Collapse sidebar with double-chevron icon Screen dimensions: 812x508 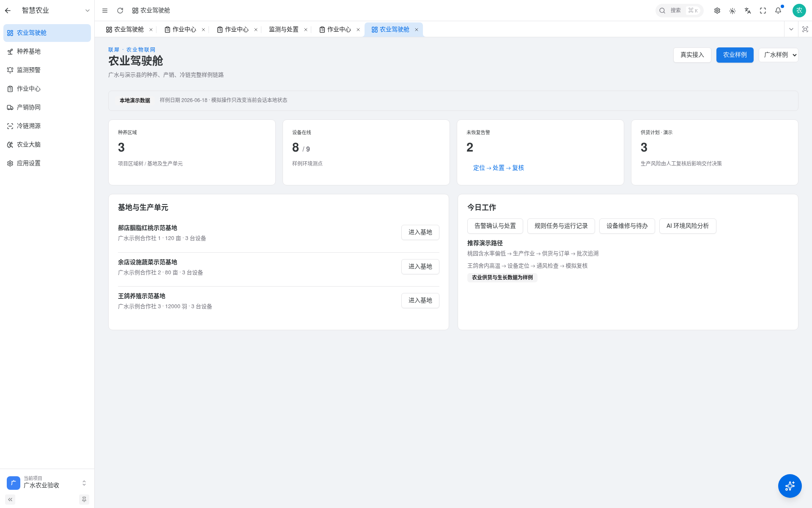(10, 500)
